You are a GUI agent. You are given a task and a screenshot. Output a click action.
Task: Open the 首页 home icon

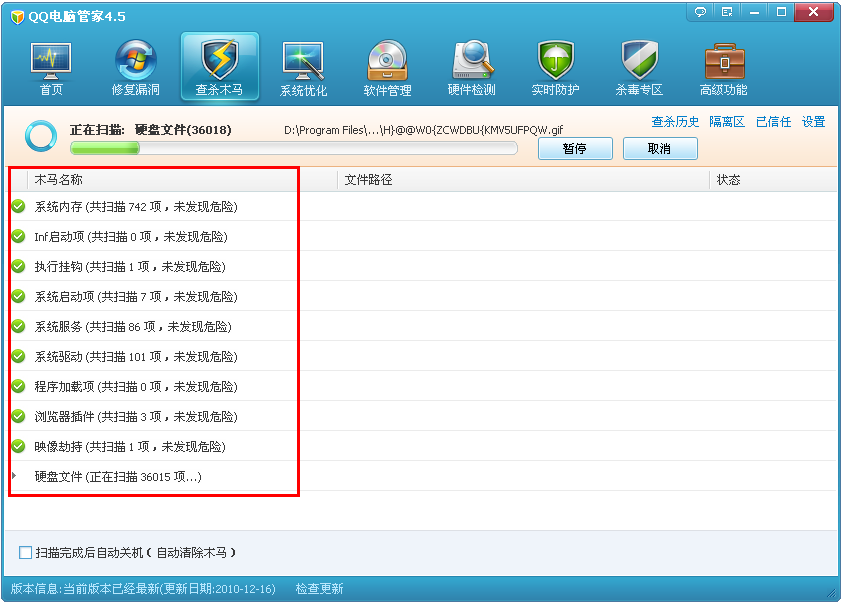click(x=51, y=69)
